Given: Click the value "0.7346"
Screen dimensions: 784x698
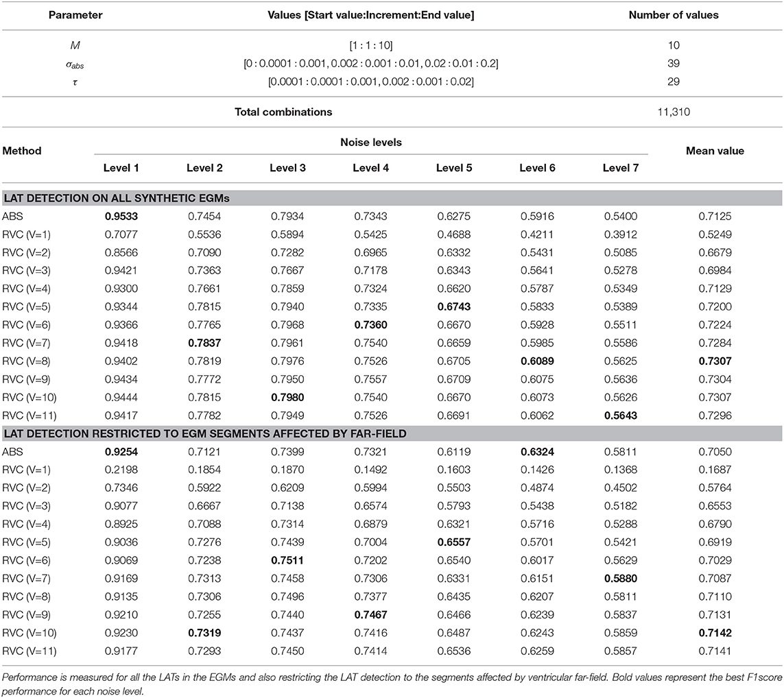Looking at the screenshot, I should (121, 488).
